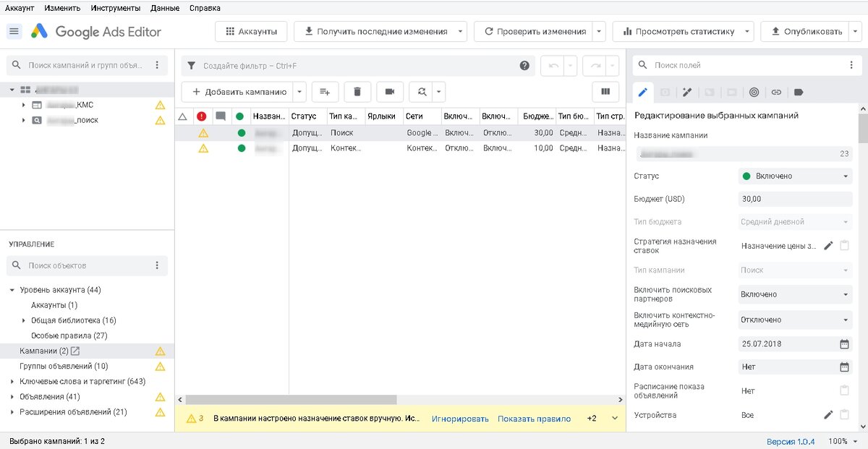Open the zoom 100% dropdown
Viewport: 868px width, 449px height.
pos(843,441)
